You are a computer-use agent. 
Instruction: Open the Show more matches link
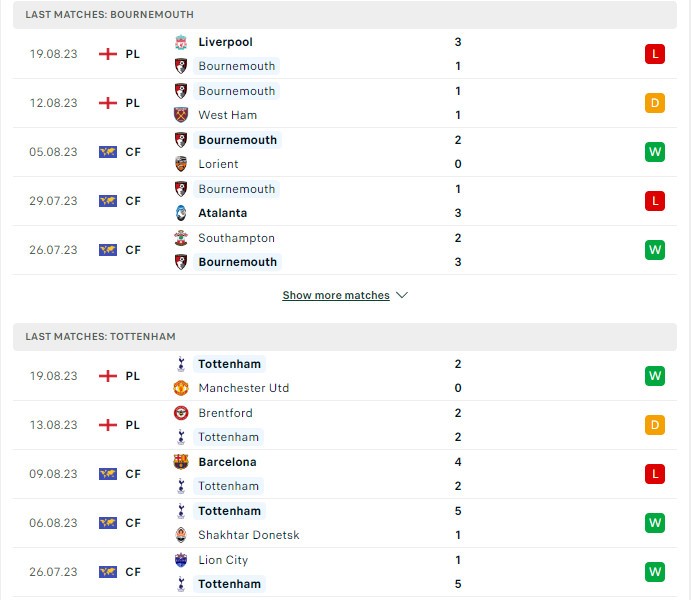[336, 296]
